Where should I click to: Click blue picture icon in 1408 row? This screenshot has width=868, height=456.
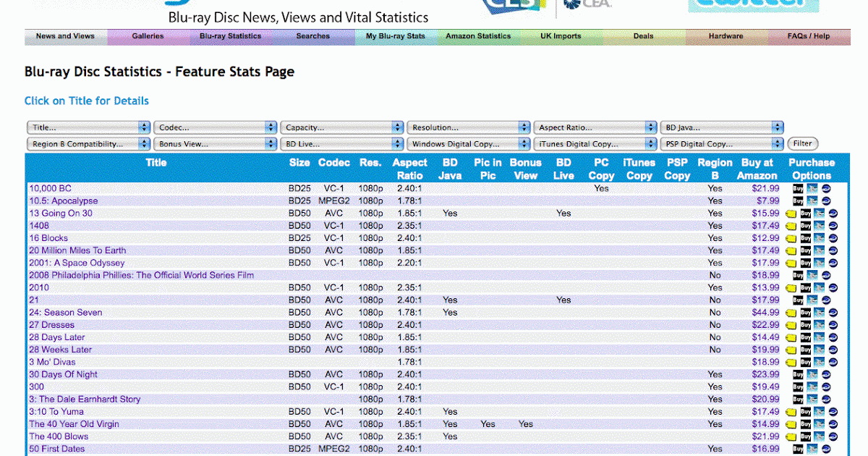point(820,226)
